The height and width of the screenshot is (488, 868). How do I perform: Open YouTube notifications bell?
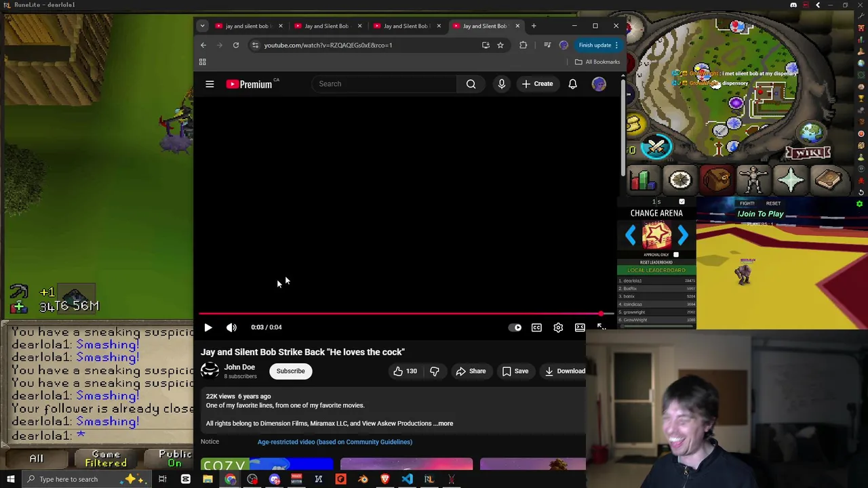click(x=572, y=84)
